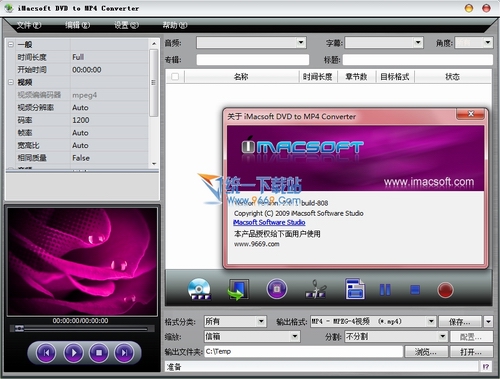Open the 编辑 menu

[x=77, y=25]
